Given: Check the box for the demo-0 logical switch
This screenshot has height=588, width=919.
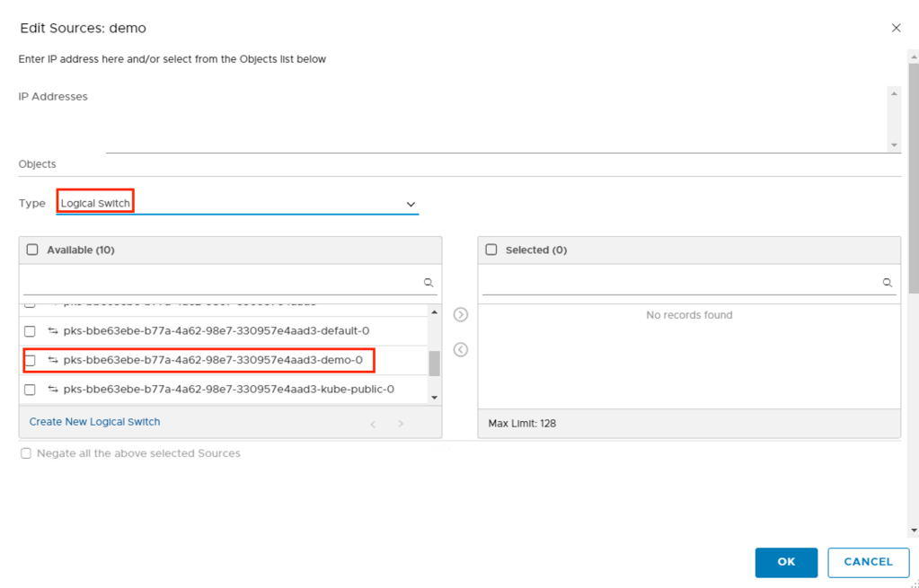Looking at the screenshot, I should (x=30, y=361).
